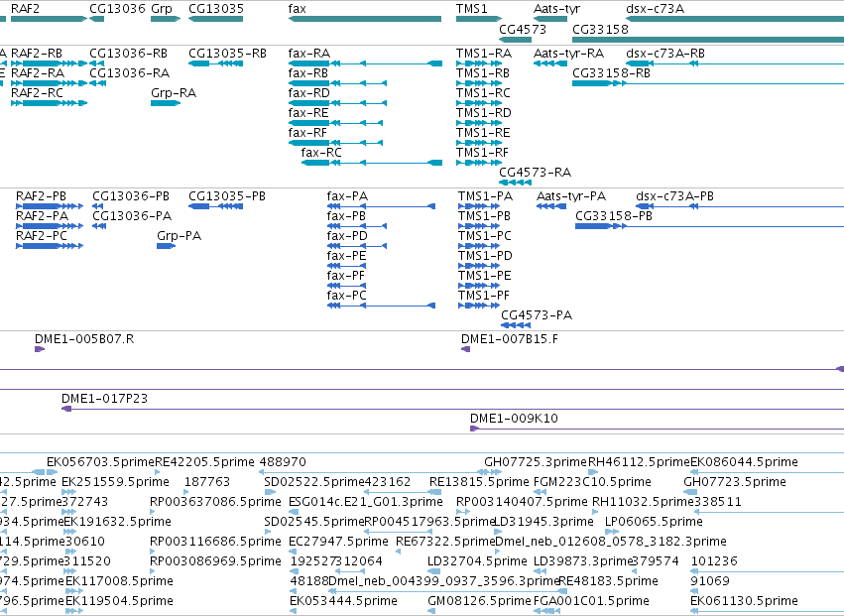Select the GH07725.3prime EST label

[536, 462]
